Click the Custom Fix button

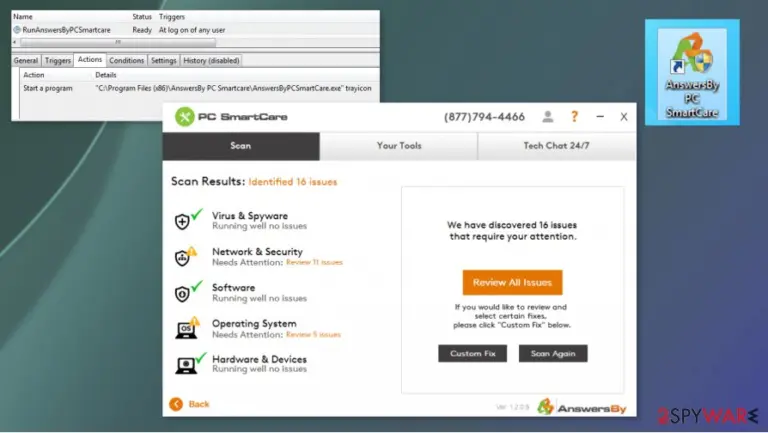[x=473, y=353]
